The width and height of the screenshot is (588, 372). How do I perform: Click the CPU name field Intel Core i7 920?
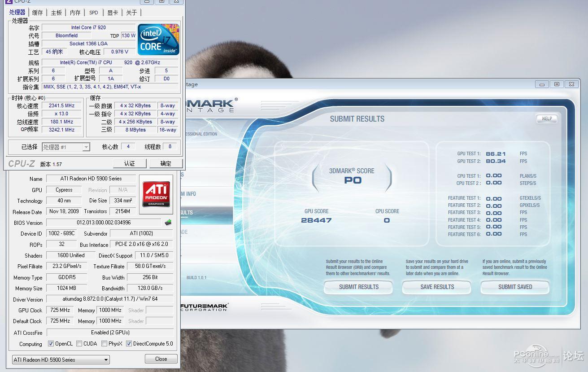pos(88,27)
